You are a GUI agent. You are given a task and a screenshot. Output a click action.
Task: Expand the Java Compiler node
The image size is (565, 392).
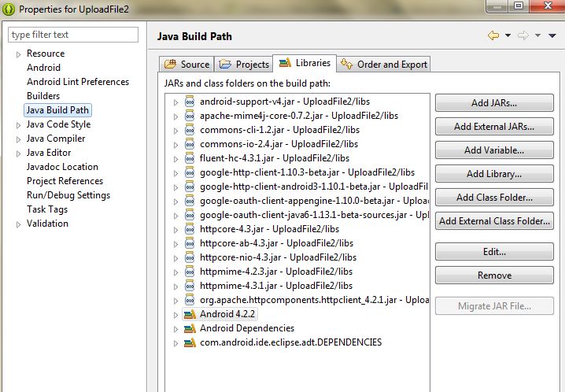point(18,139)
